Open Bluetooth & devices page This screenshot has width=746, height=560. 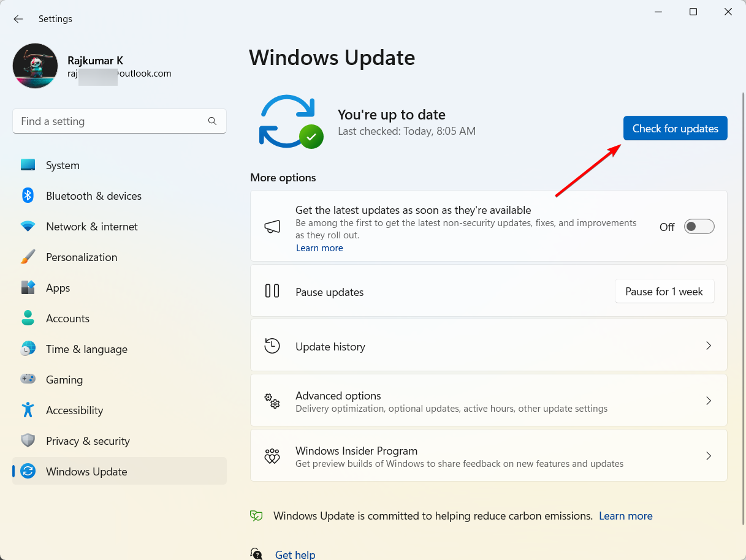(x=120, y=196)
